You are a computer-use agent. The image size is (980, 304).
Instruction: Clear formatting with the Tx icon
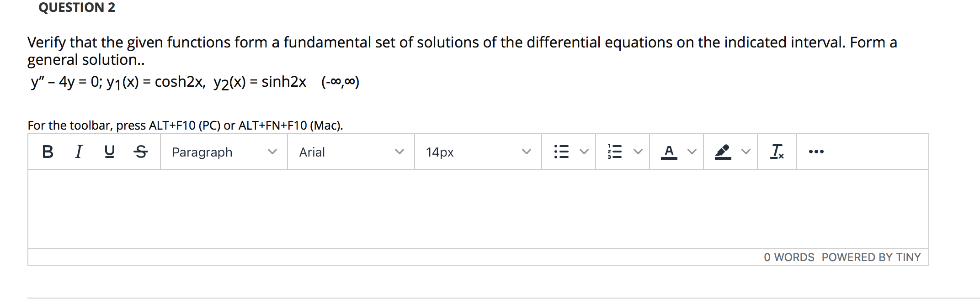pyautogui.click(x=777, y=152)
